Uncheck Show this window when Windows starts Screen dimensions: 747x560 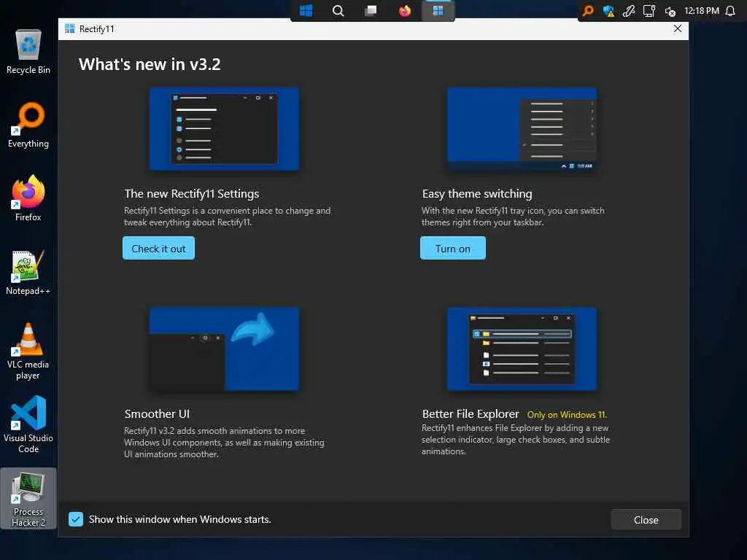76,519
